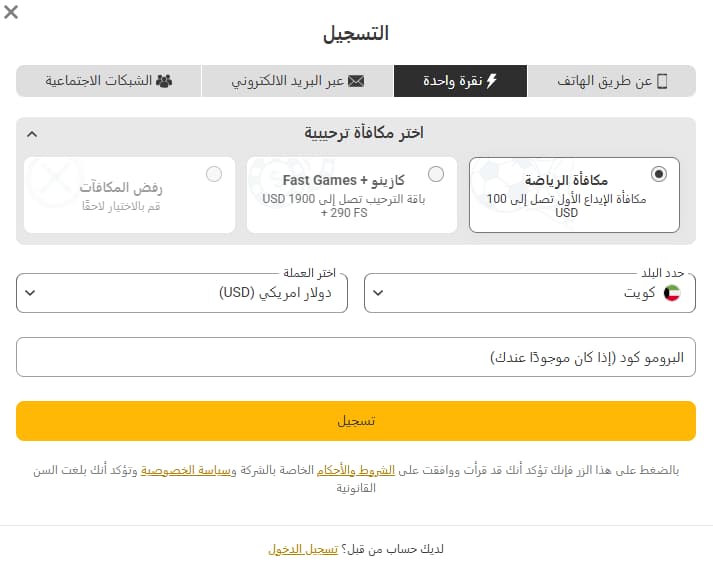Open the social networks tab (الشبكات الاجتماعية)
Viewport: 713px width, 571px height.
(109, 81)
